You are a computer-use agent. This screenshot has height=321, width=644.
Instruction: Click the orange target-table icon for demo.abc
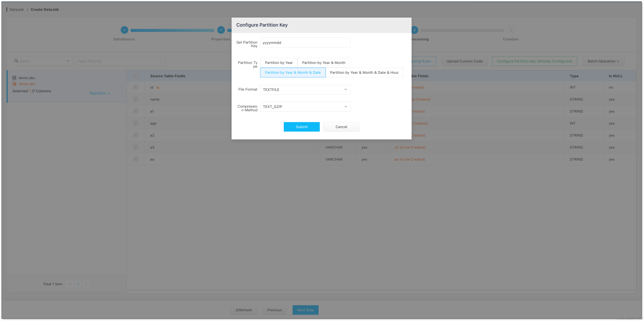(14, 84)
